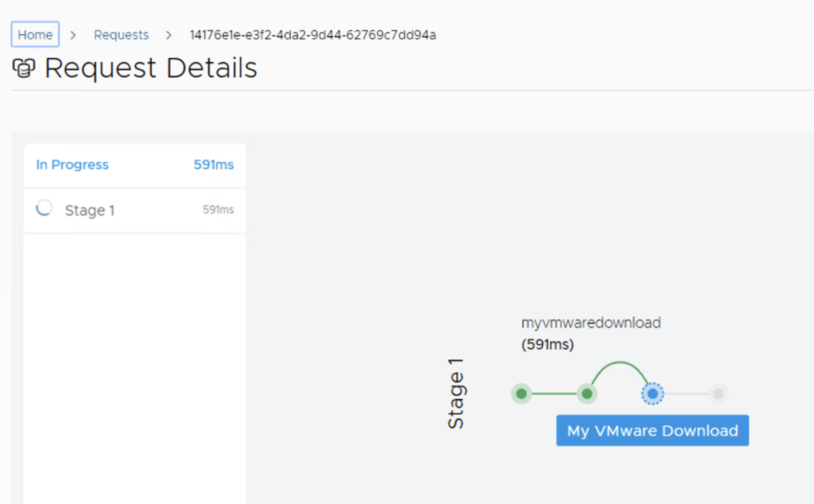
Task: Click the Home breadcrumb link
Action: pos(35,35)
